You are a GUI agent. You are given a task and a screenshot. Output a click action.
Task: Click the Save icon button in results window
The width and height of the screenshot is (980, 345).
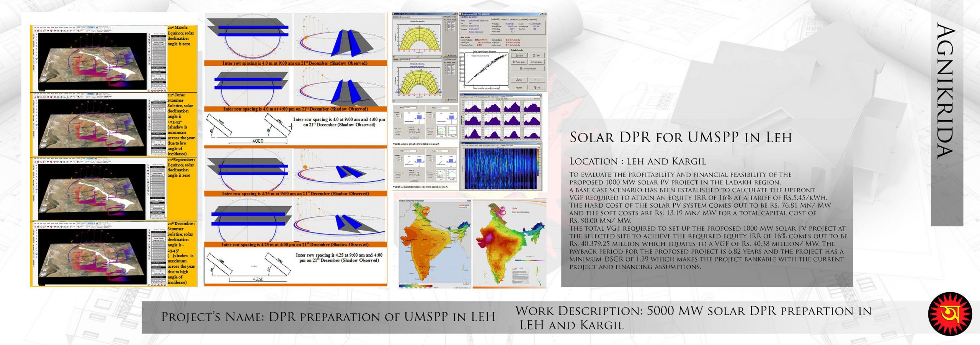pos(537,88)
